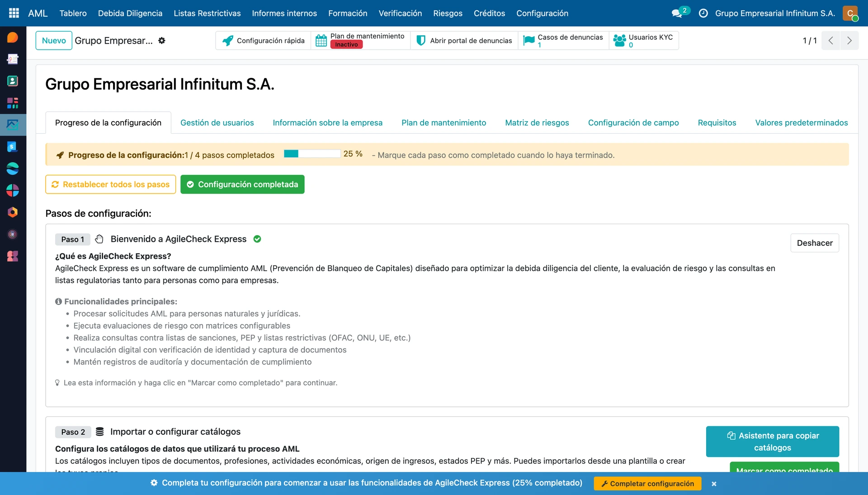The height and width of the screenshot is (495, 868).
Task: Open the Formación menu
Action: pos(348,13)
